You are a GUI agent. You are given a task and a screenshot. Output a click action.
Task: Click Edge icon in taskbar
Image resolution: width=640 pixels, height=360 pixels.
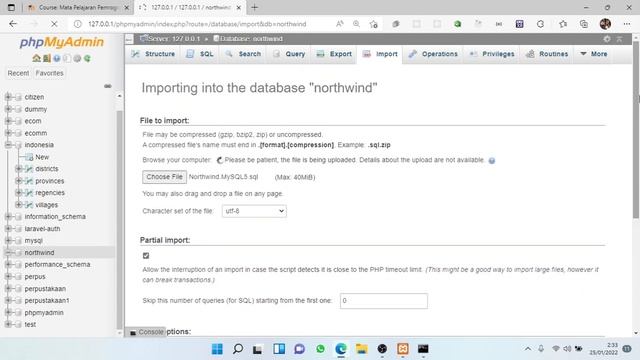coord(341,349)
